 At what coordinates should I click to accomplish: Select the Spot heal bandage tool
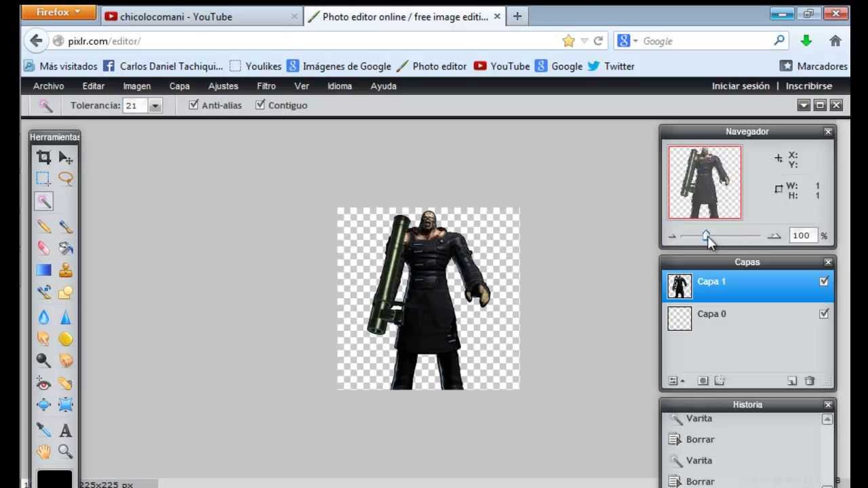coord(66,383)
